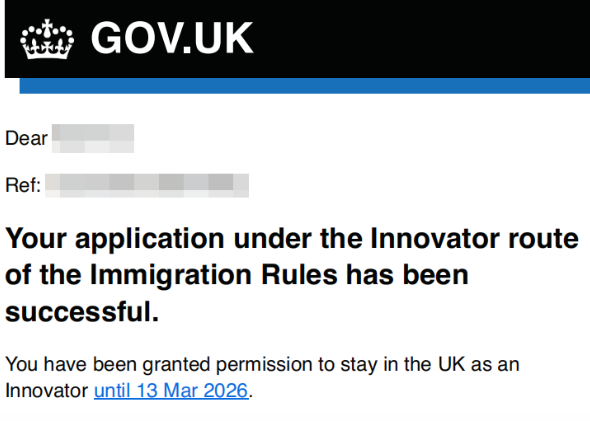Click the GOV.UK wordmark
The width and height of the screenshot is (590, 421).
[x=172, y=38]
